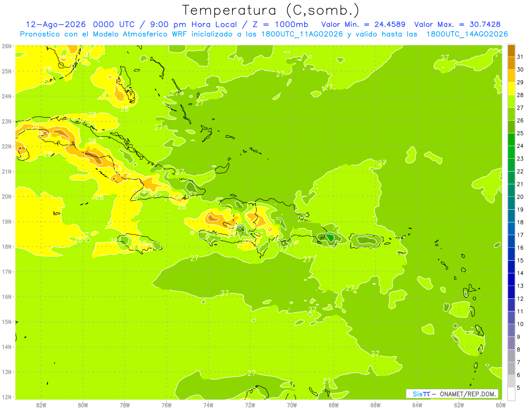Click the "78W" longitude axis label

[125, 405]
